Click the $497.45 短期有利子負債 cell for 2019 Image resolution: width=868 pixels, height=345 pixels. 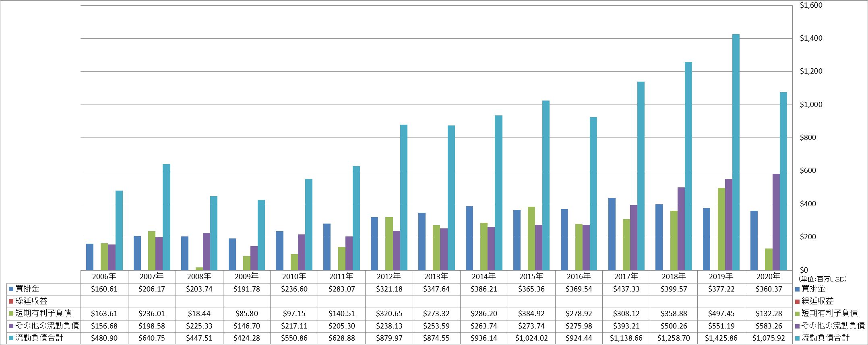click(721, 314)
